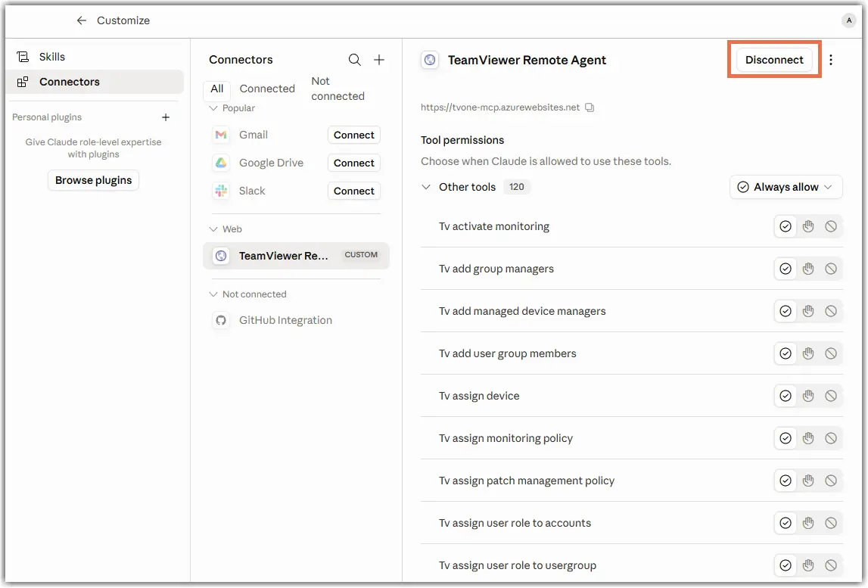The image size is (868, 588).
Task: Search connectors with the magnifier icon
Action: [x=354, y=60]
